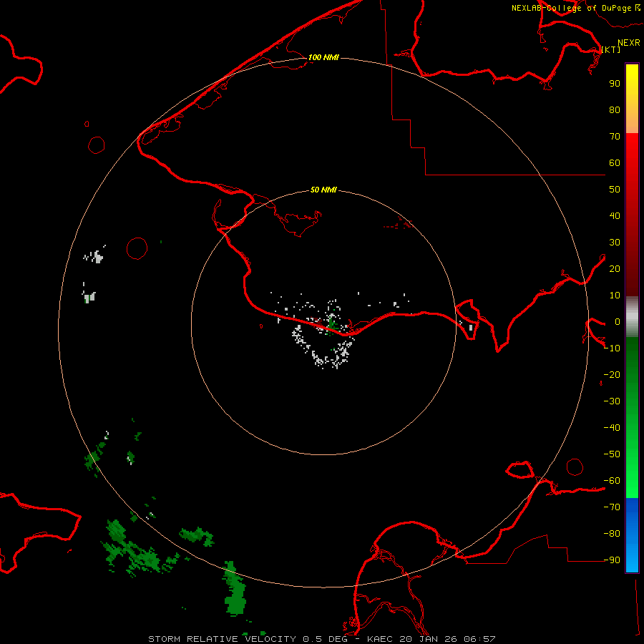
Task: Pick the green segment of the color bar
Action: click(632, 418)
